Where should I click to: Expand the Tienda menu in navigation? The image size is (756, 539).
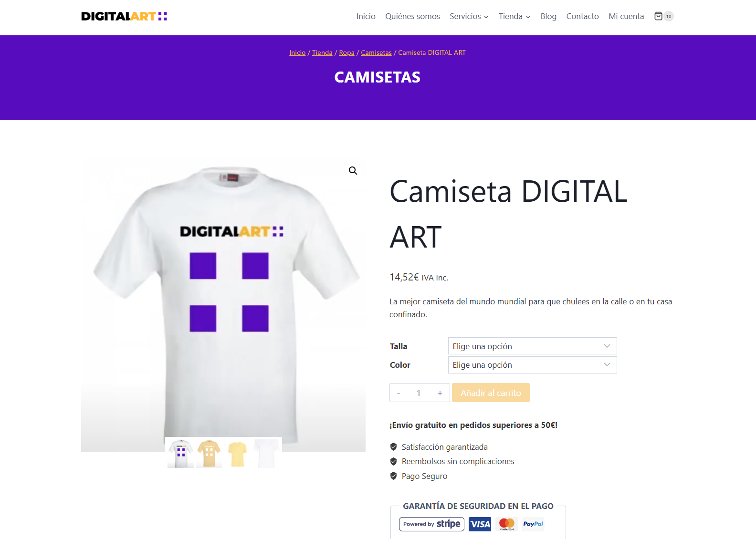click(x=514, y=16)
